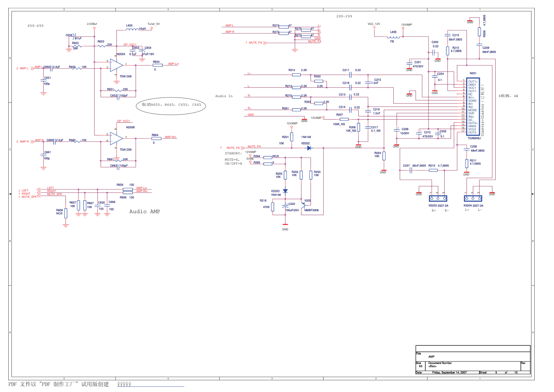Click the 'R216' resistor label
Viewport: 554px width, 392px height.
[263, 201]
